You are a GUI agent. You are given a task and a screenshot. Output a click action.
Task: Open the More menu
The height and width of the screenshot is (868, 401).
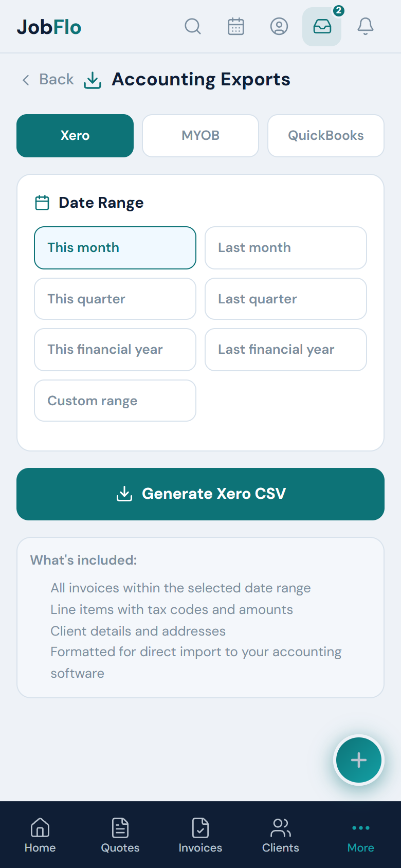click(361, 835)
